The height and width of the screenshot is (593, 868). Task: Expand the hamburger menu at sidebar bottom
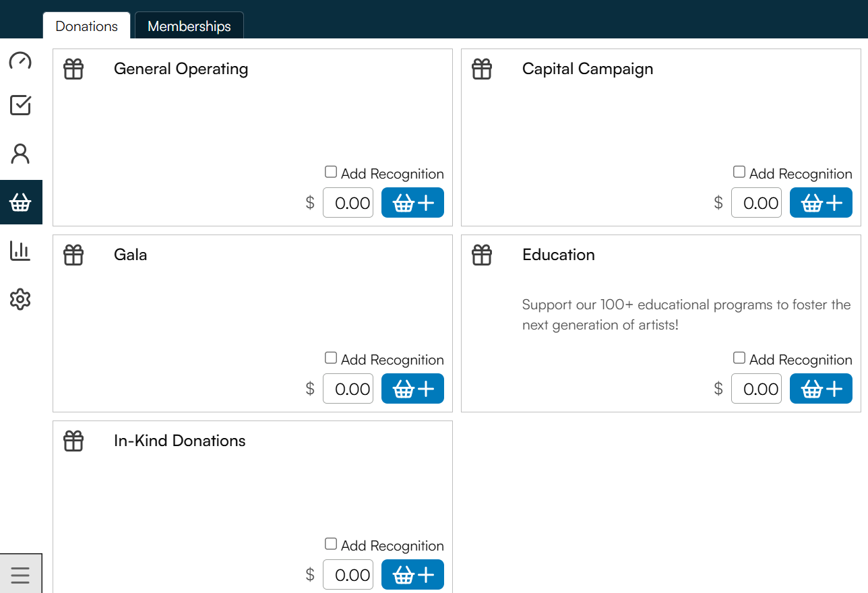[20, 575]
